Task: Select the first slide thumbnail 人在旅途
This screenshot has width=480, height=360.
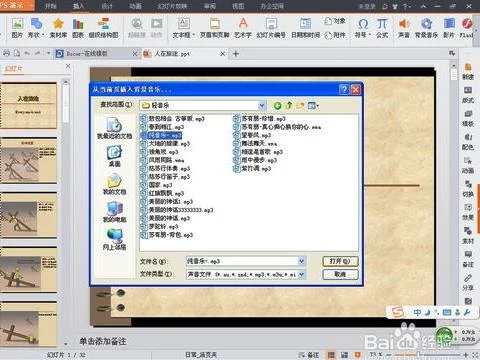Action: coord(29,105)
